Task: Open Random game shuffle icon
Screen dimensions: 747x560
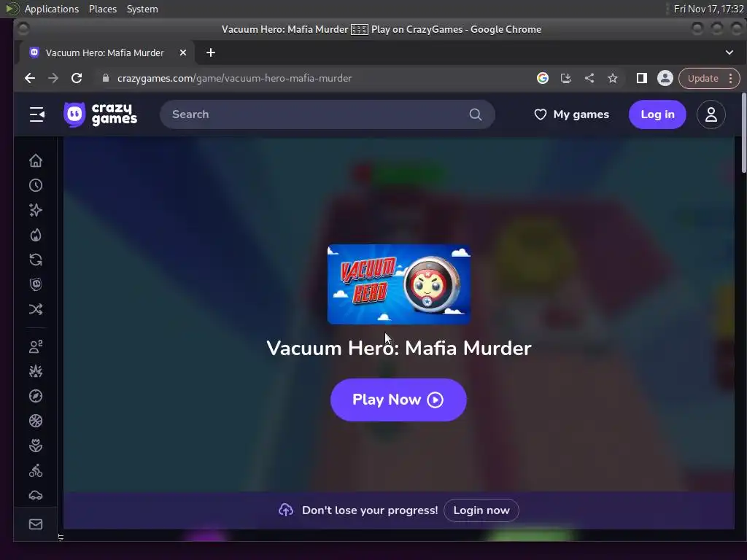Action: tap(36, 309)
